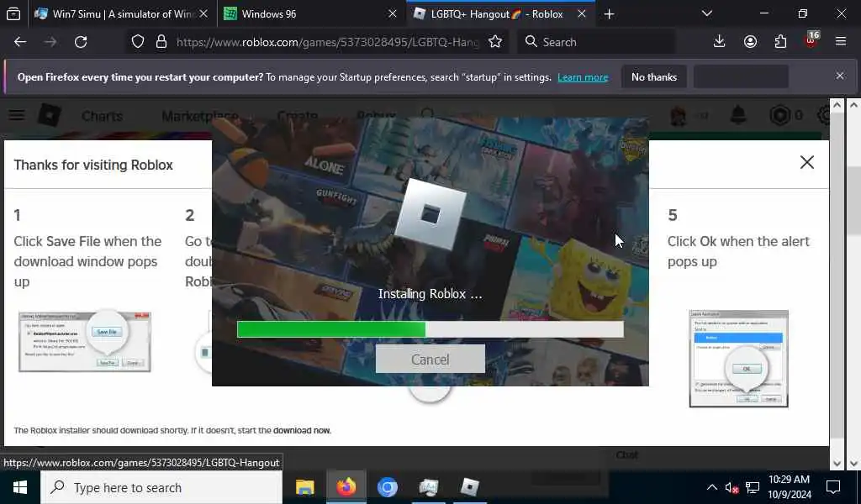The height and width of the screenshot is (504, 861).
Task: Open the Firefox downloads panel
Action: coord(719,42)
